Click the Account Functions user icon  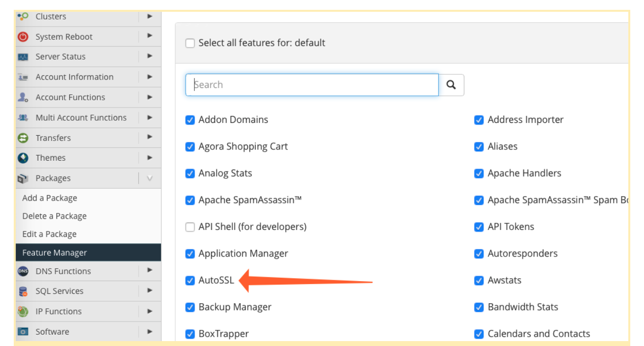pos(23,97)
